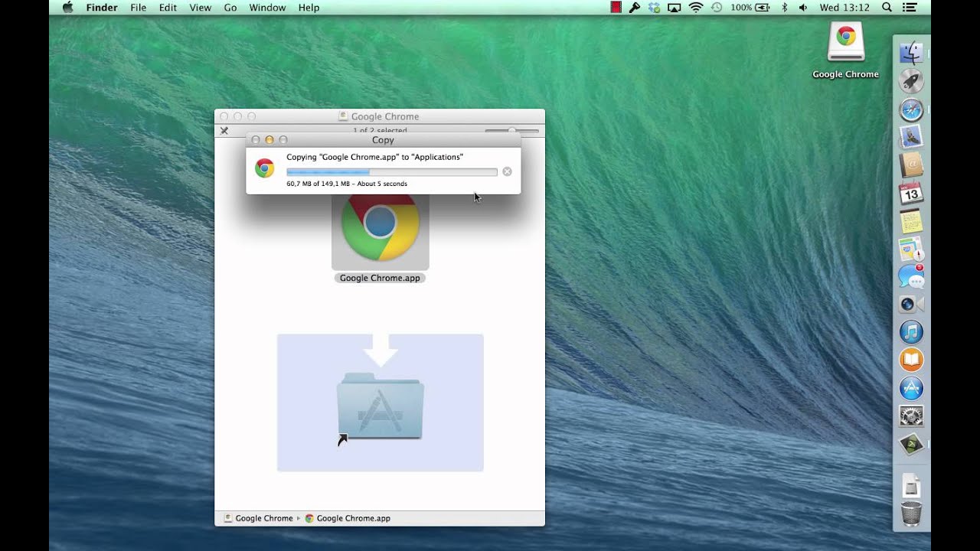Image resolution: width=980 pixels, height=551 pixels.
Task: Open the Help menu
Action: (309, 8)
